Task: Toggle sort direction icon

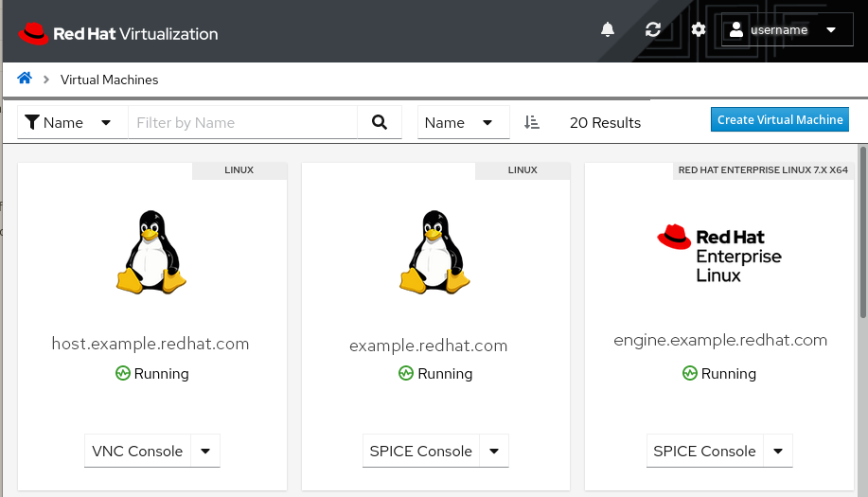Action: coord(532,122)
